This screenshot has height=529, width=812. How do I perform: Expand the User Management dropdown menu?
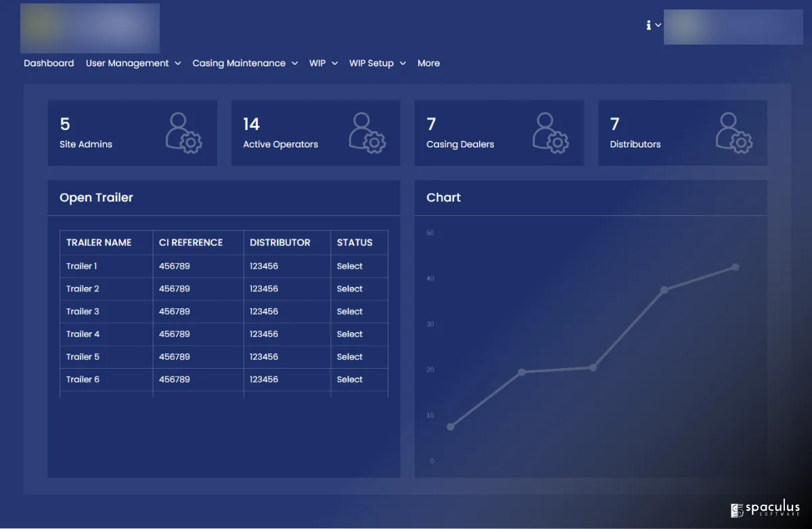point(133,63)
